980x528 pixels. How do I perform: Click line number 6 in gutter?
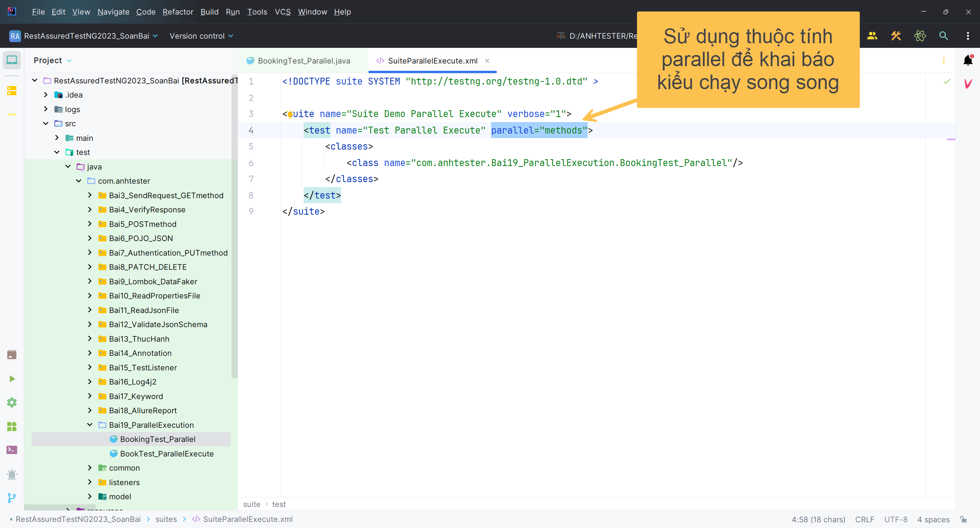click(251, 163)
